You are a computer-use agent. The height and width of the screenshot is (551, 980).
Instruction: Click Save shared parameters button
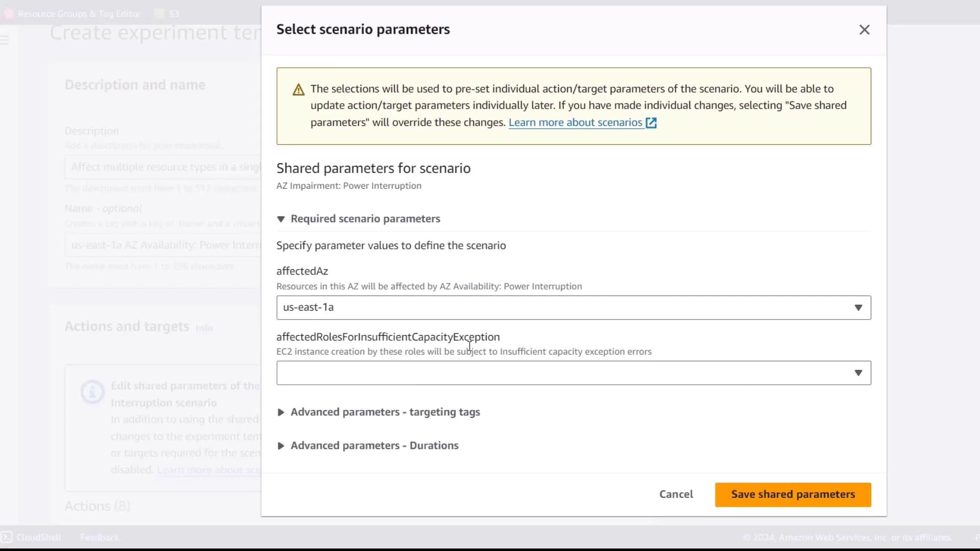click(x=793, y=494)
